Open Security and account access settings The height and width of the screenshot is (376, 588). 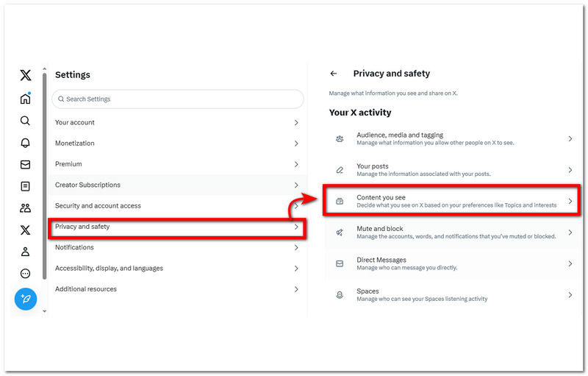click(175, 206)
